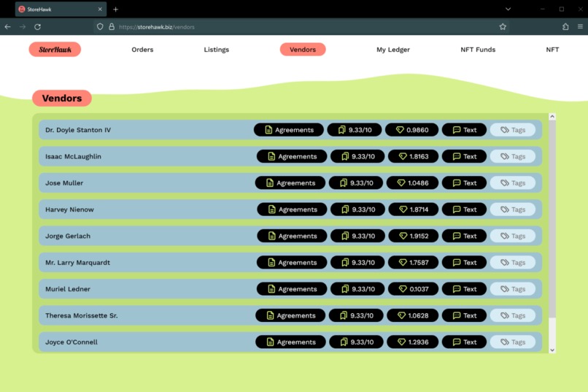Click the 1.0486 diamond value pill

coord(412,183)
